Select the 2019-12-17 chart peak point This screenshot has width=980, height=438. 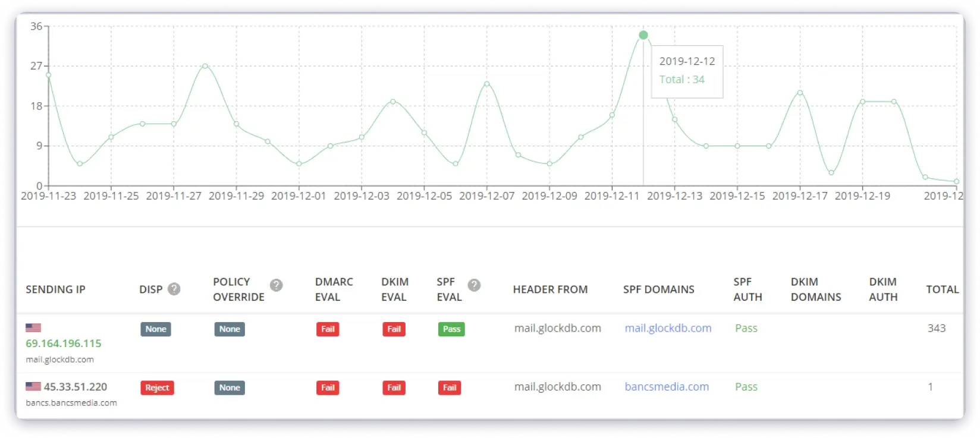800,93
